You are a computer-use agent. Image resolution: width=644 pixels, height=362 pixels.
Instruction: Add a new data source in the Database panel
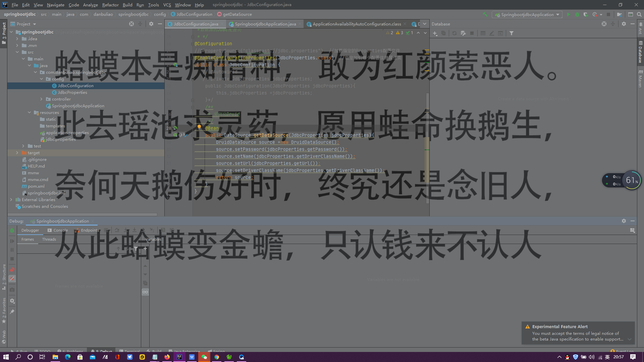pos(435,33)
